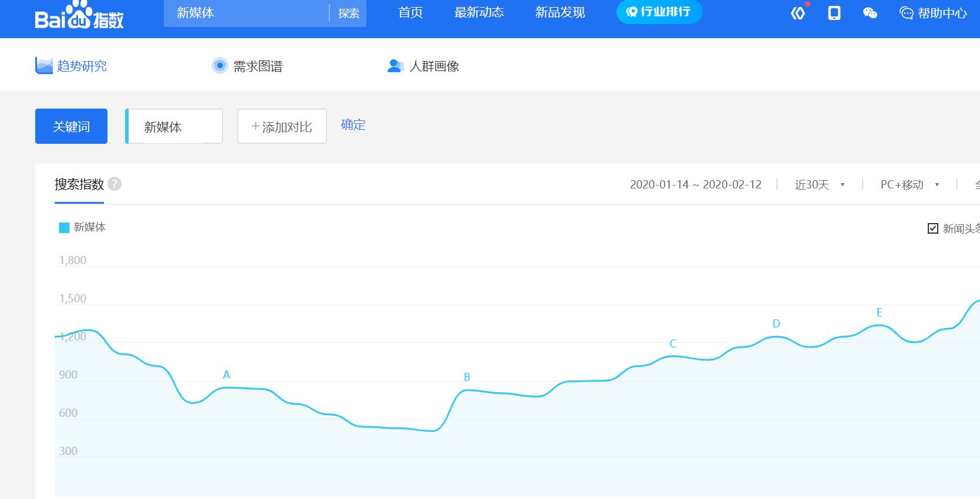Click the 添加对比 add comparison button

[x=282, y=126]
